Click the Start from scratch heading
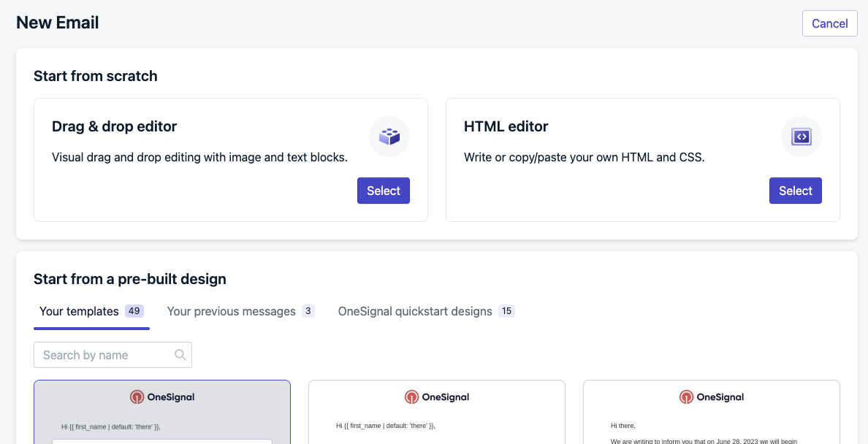This screenshot has height=444, width=868. pos(96,76)
